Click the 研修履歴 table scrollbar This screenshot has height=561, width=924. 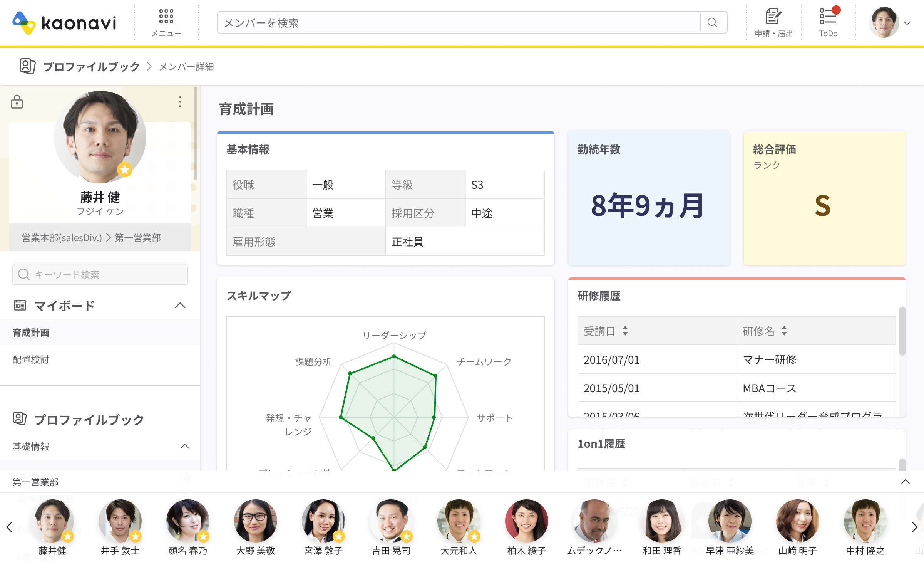[902, 331]
